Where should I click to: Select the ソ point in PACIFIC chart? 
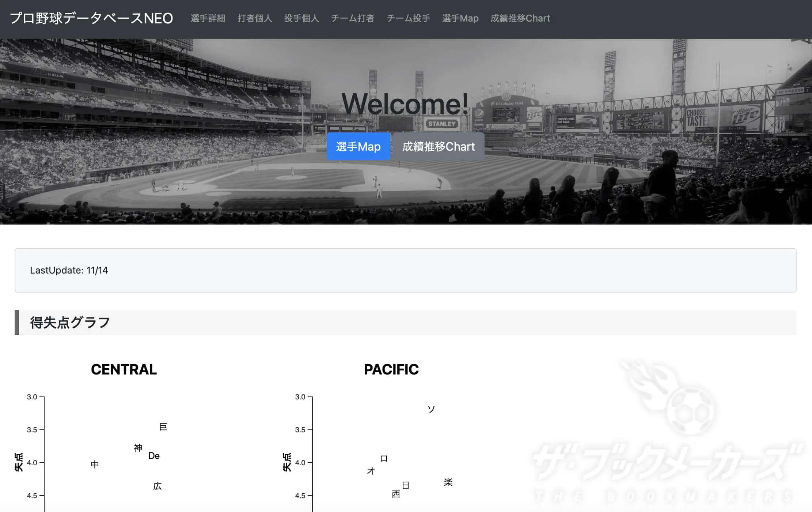click(431, 409)
